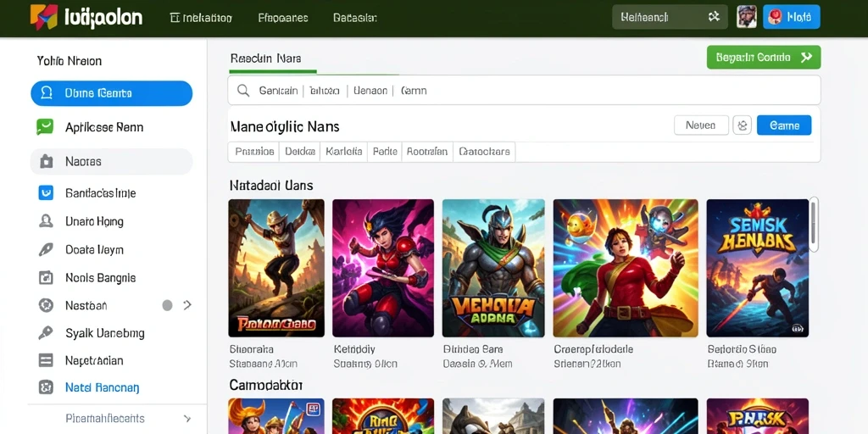Image resolution: width=868 pixels, height=434 pixels.
Task: Click the green chat icon beside Aphlcese Renn
Action: 45,127
